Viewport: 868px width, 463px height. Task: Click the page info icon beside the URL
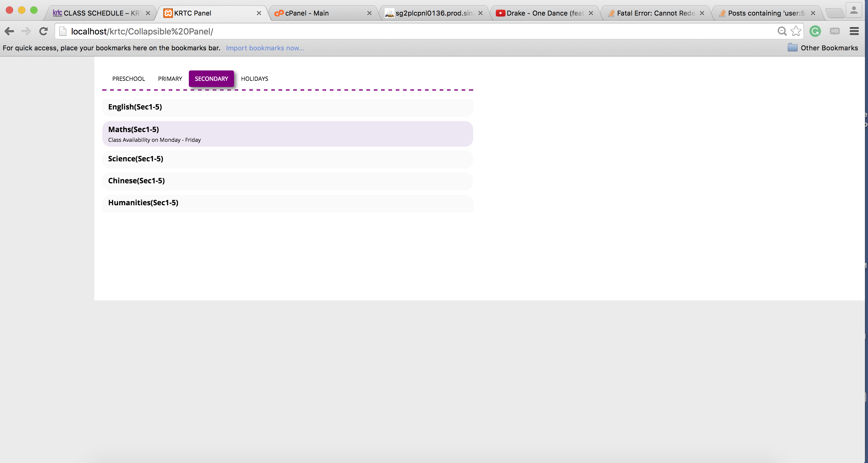point(63,31)
